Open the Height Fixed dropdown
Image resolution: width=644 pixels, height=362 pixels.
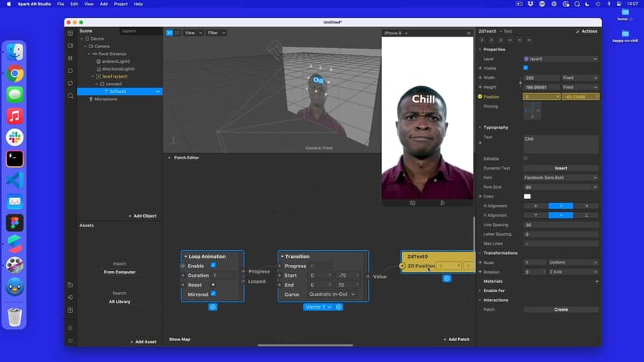[579, 88]
